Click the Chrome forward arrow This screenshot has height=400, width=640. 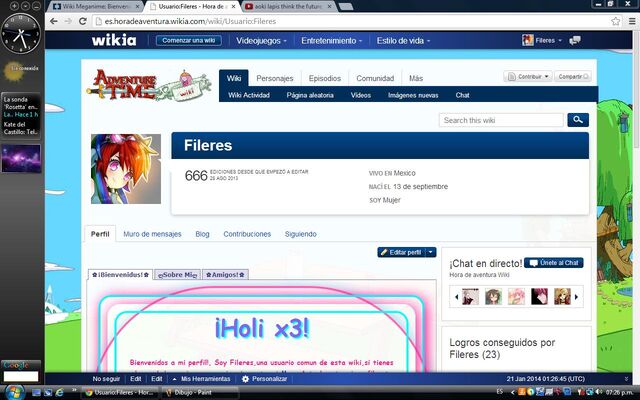(68, 21)
